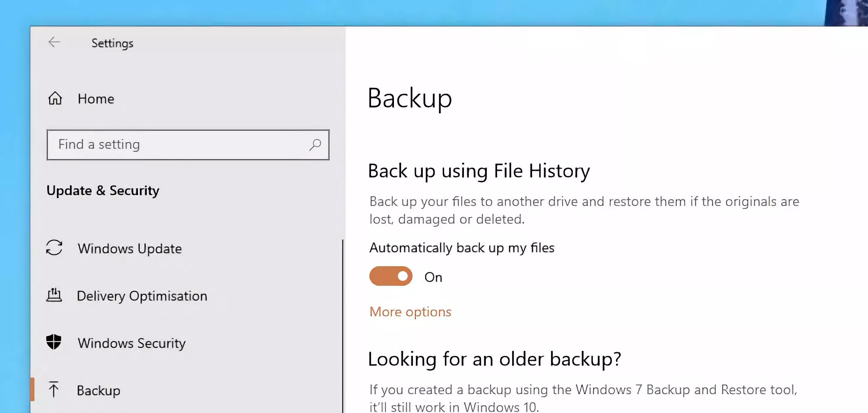Click the Windows Update refresh icon
This screenshot has width=868, height=413.
(54, 248)
